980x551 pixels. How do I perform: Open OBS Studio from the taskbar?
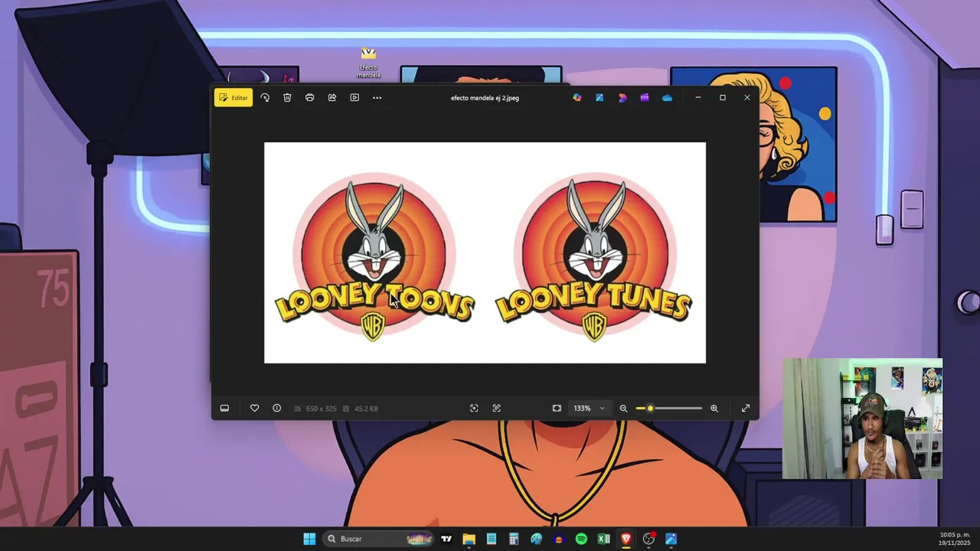[648, 539]
